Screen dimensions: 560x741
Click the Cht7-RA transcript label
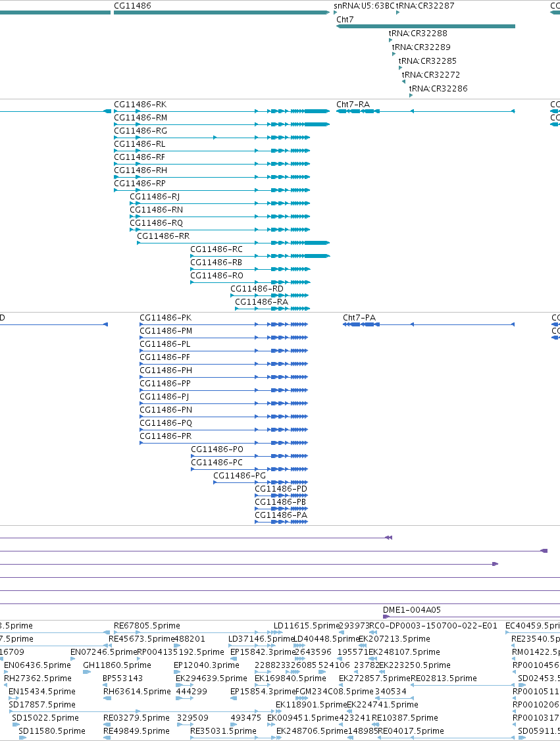[353, 105]
